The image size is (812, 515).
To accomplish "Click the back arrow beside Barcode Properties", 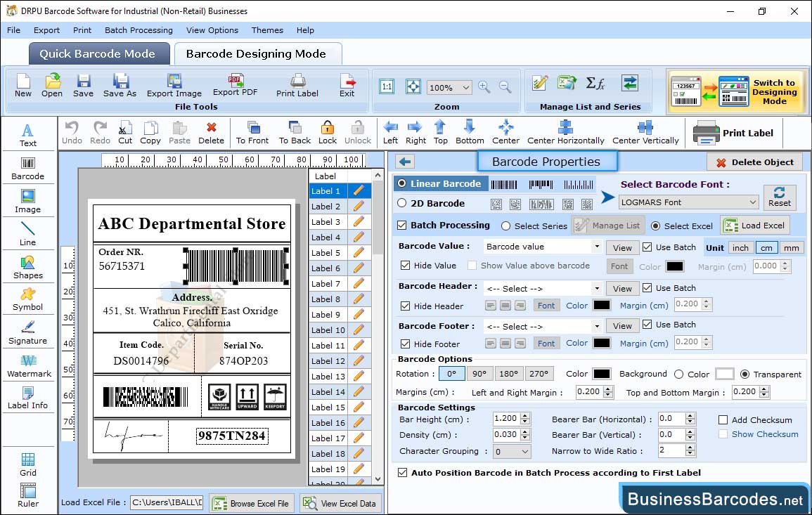I will coord(405,162).
